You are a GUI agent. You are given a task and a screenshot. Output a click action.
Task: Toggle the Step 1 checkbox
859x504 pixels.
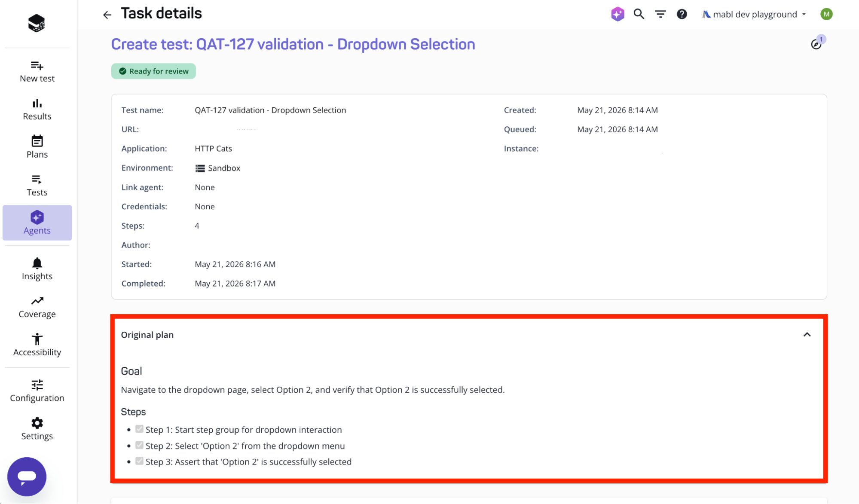click(x=139, y=429)
